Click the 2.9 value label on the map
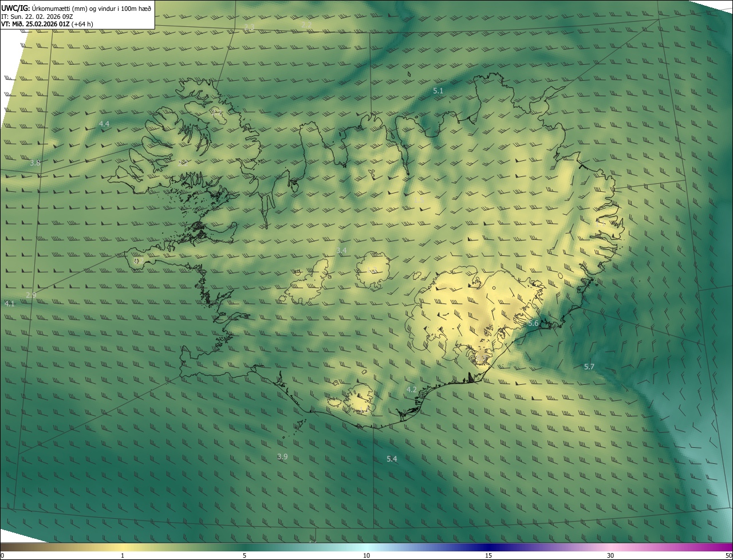Screen dimensions: 733x560 31,295
